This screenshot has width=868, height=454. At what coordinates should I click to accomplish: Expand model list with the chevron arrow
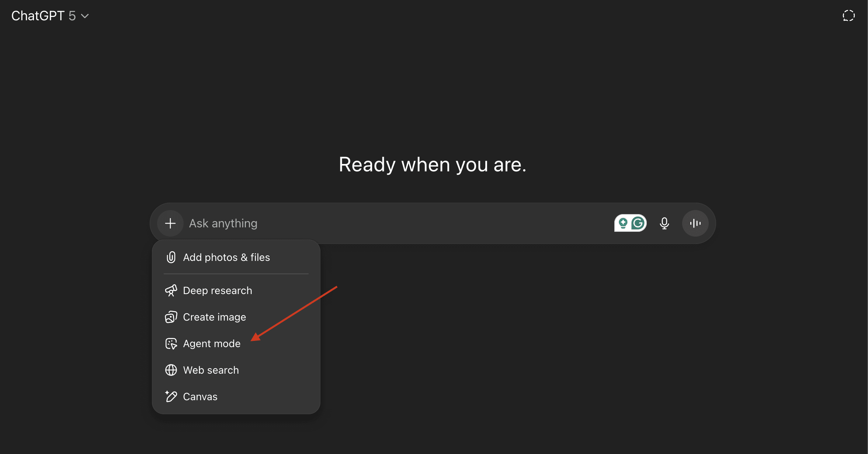[85, 16]
